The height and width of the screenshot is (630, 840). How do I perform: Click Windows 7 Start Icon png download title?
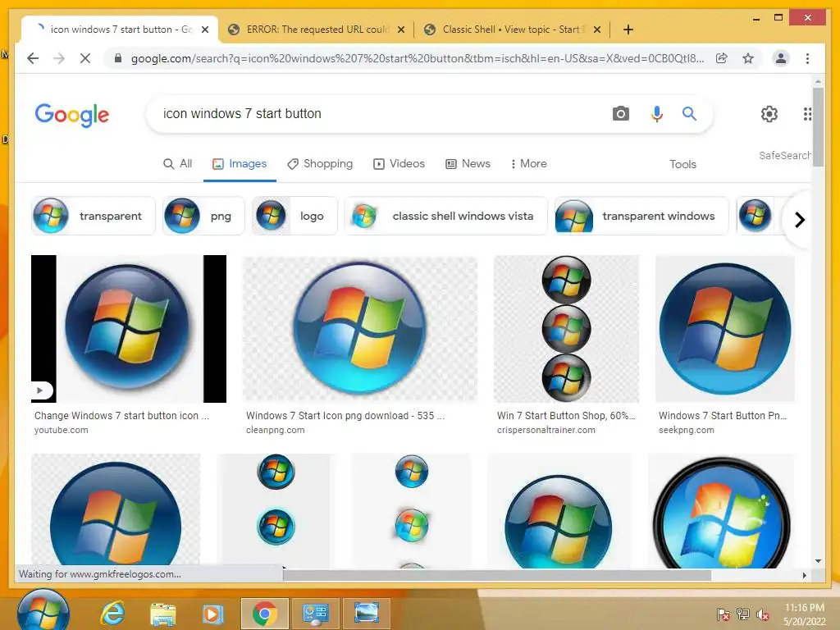345,416
